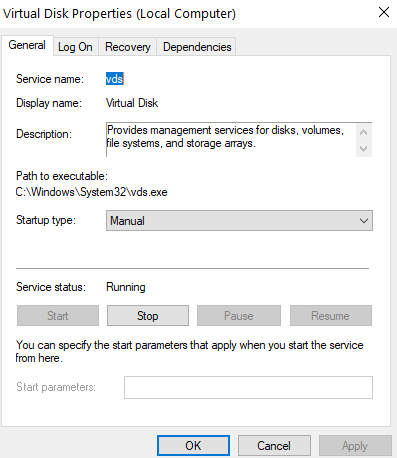Click the executable path C:\Windows\System32\vds.exe
This screenshot has width=397, height=458.
[92, 192]
